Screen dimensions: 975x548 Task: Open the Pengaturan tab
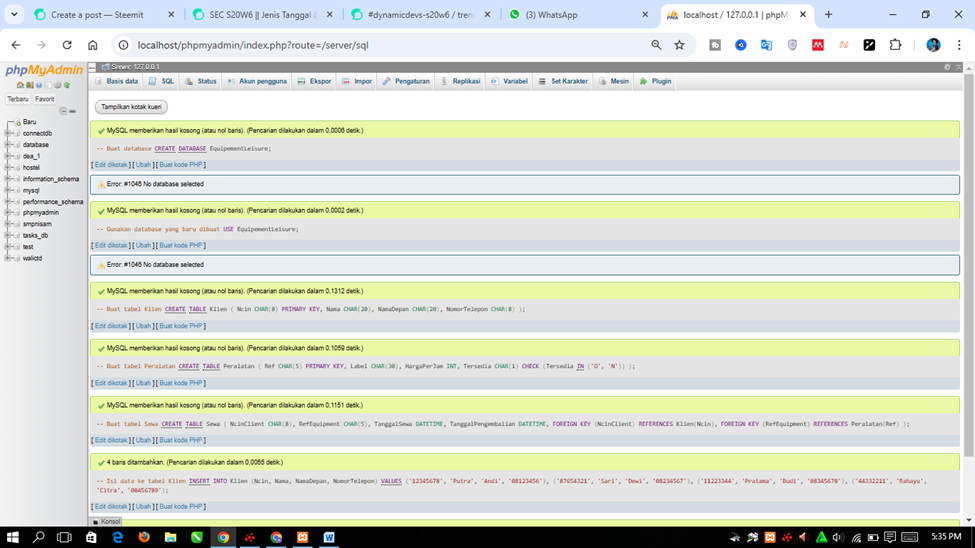pyautogui.click(x=406, y=81)
